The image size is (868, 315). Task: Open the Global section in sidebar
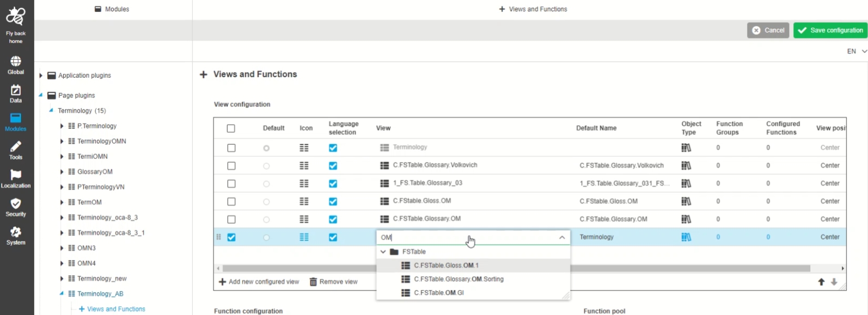16,65
